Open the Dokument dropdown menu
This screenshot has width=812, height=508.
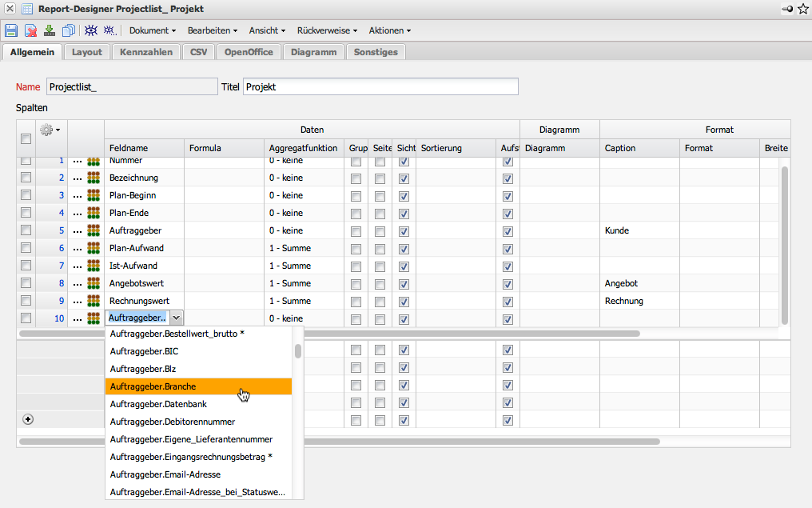coord(153,30)
